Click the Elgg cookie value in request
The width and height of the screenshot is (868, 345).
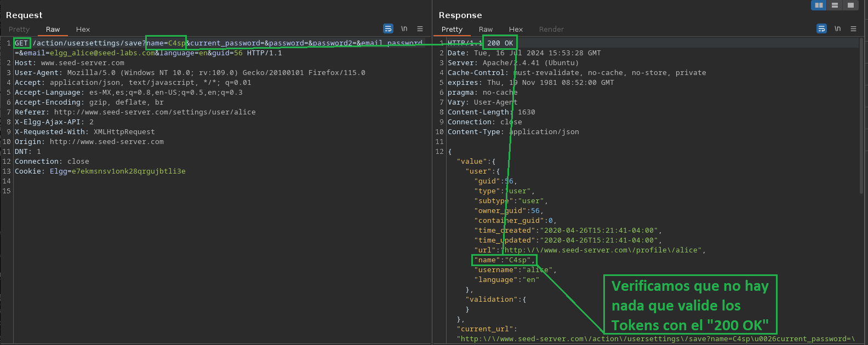(x=128, y=171)
